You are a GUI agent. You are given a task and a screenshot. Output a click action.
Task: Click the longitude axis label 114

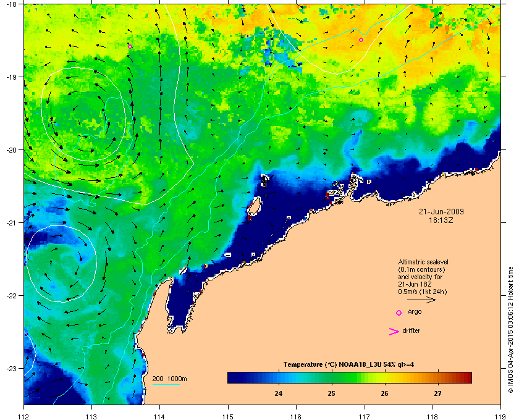[x=159, y=416]
